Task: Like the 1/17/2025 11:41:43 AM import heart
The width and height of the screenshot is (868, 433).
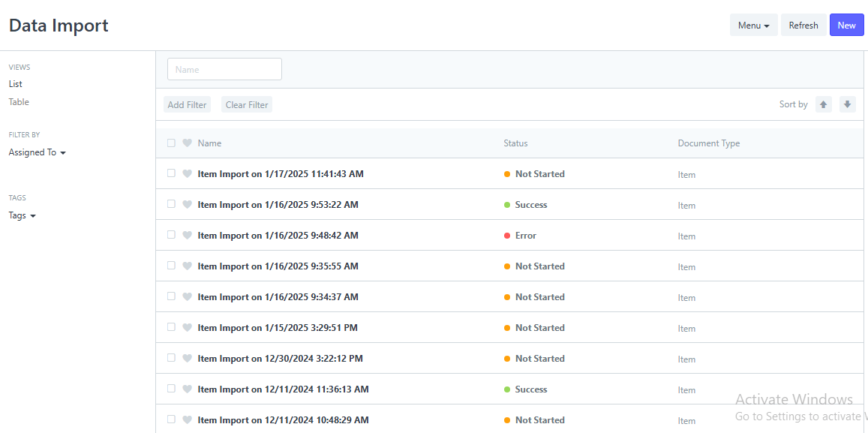Action: [187, 173]
